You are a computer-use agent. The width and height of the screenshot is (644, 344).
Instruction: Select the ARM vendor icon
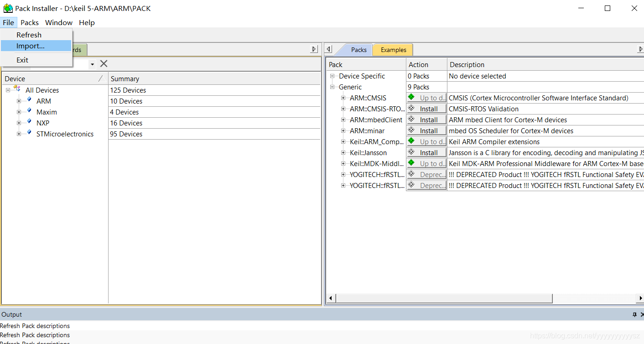[29, 99]
